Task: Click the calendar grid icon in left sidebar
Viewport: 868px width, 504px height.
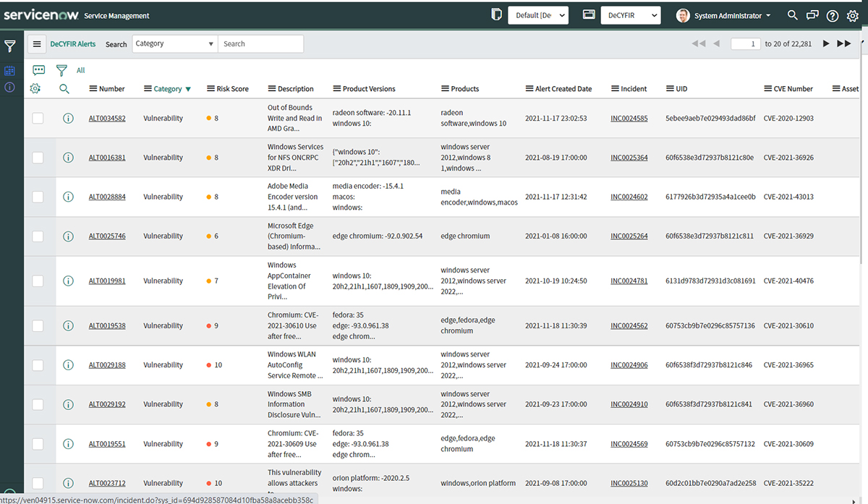Action: coord(10,71)
